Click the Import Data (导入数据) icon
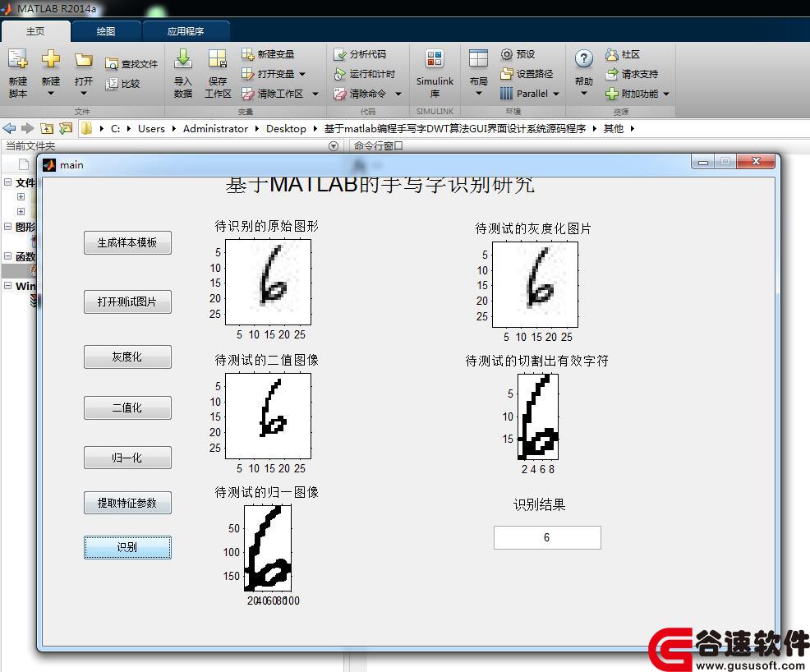 183,59
